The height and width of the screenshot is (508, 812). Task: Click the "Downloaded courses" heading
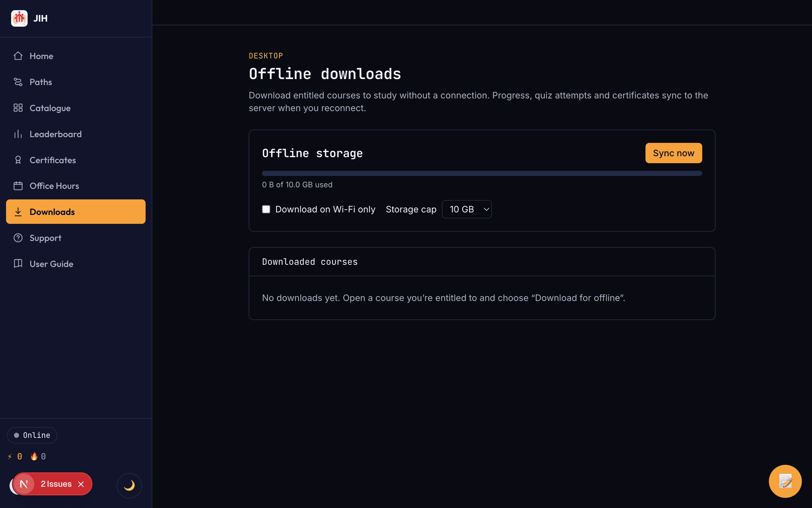pos(310,262)
